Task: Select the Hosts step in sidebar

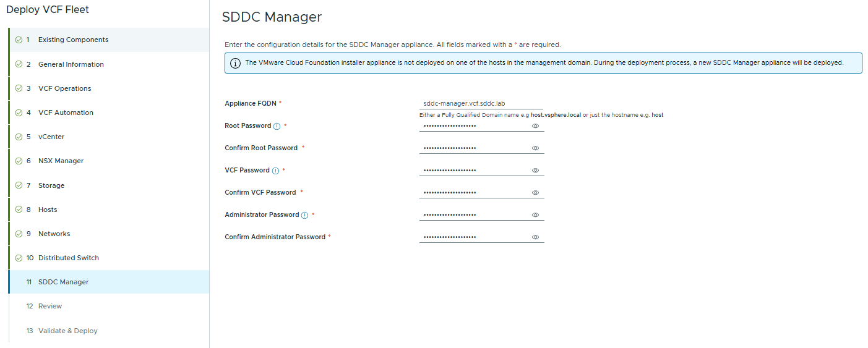Action: tap(48, 210)
